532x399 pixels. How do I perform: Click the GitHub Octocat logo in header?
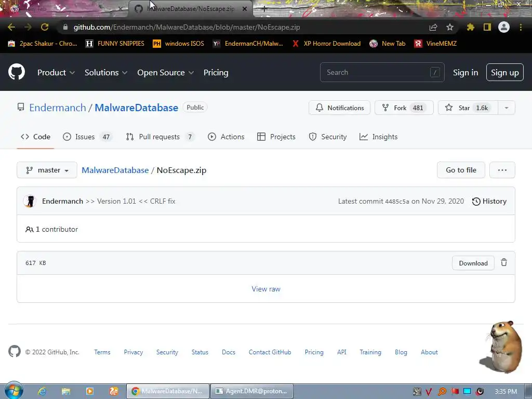click(x=17, y=72)
